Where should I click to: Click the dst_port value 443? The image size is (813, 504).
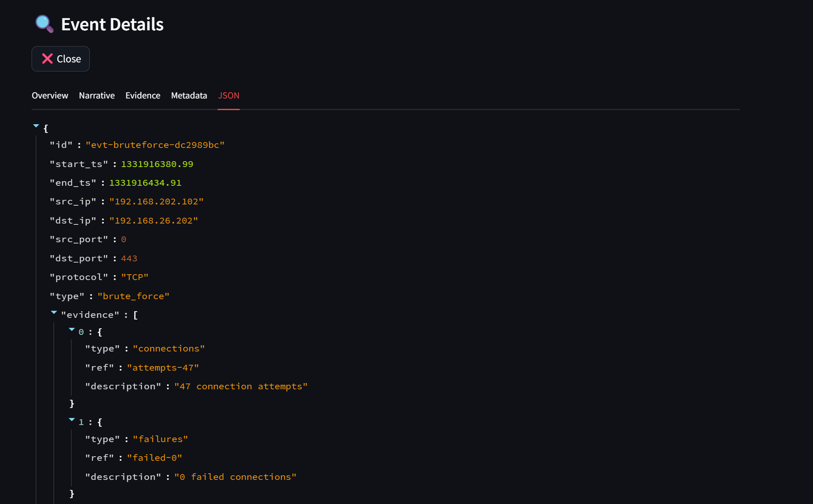[129, 258]
